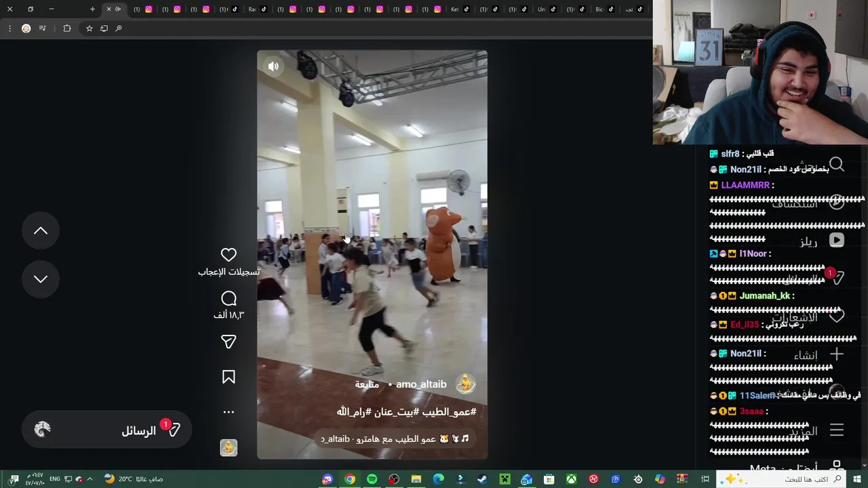Expand the system tray hidden icons chevron
868x488 pixels.
point(90,479)
